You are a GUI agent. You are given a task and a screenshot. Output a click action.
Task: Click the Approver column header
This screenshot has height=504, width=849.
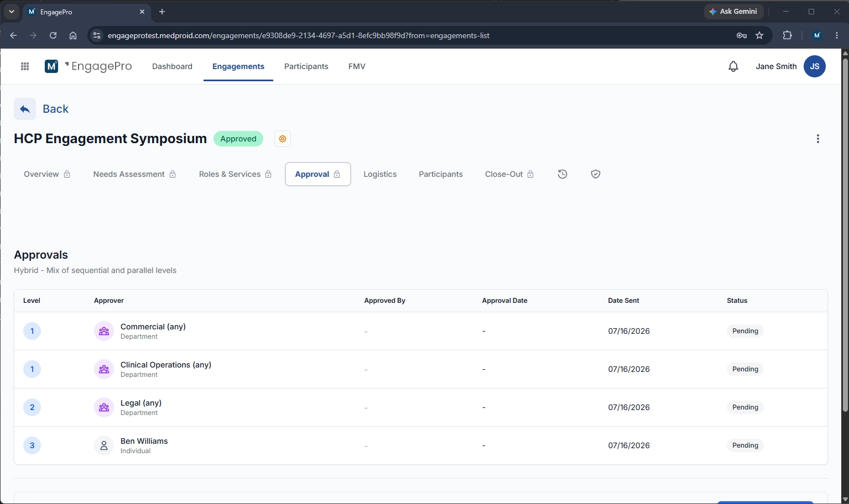tap(109, 301)
